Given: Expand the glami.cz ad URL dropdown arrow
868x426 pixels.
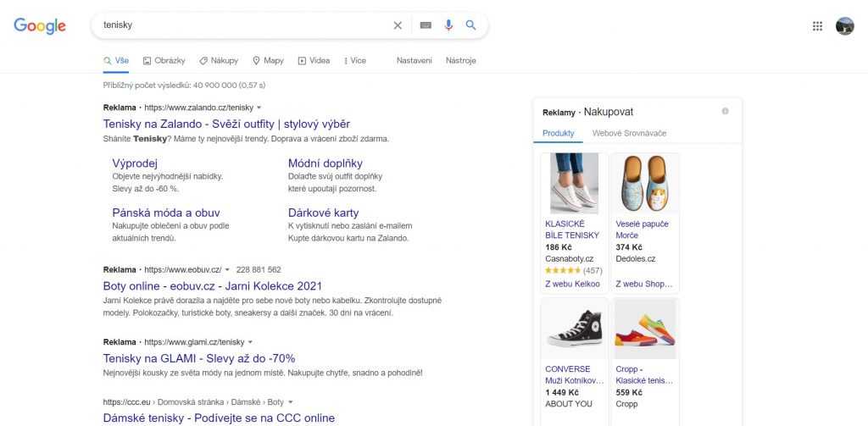Looking at the screenshot, I should 250,342.
